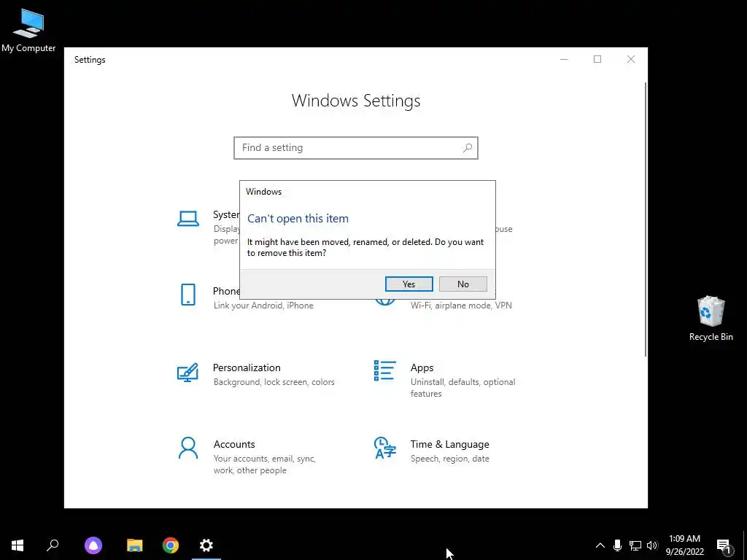The width and height of the screenshot is (747, 560).
Task: Launch Google Chrome from taskbar
Action: tap(171, 545)
